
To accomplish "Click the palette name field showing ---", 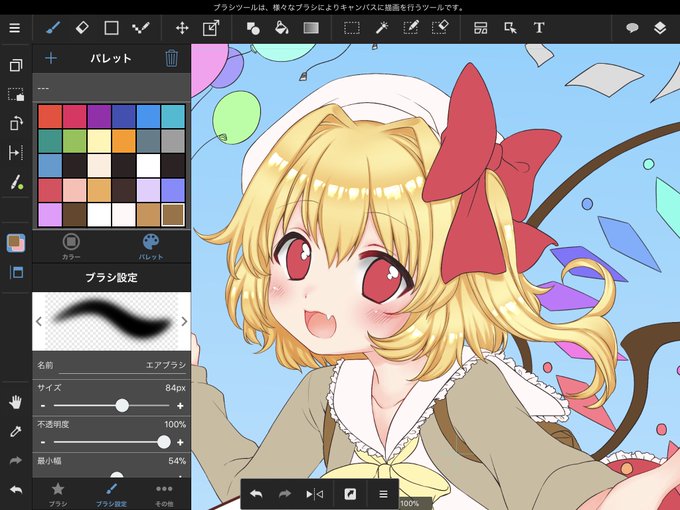I will pyautogui.click(x=111, y=88).
